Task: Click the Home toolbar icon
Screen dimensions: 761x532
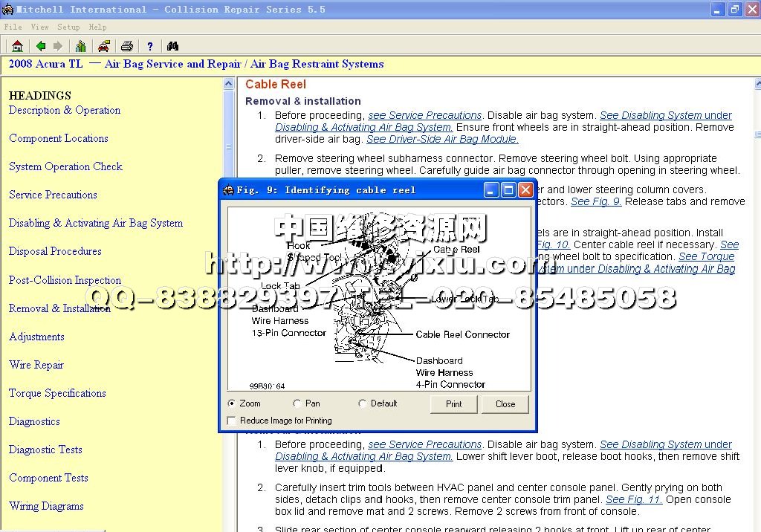Action: (17, 46)
